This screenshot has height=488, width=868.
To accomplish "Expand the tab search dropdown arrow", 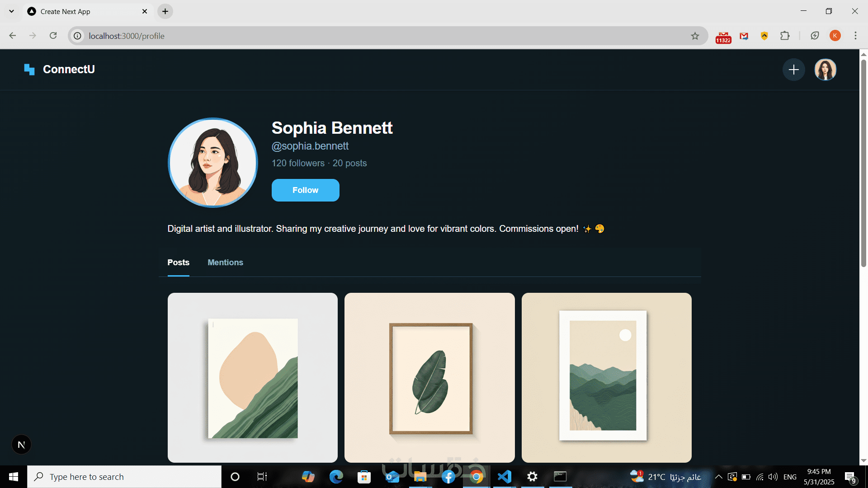I will point(12,11).
